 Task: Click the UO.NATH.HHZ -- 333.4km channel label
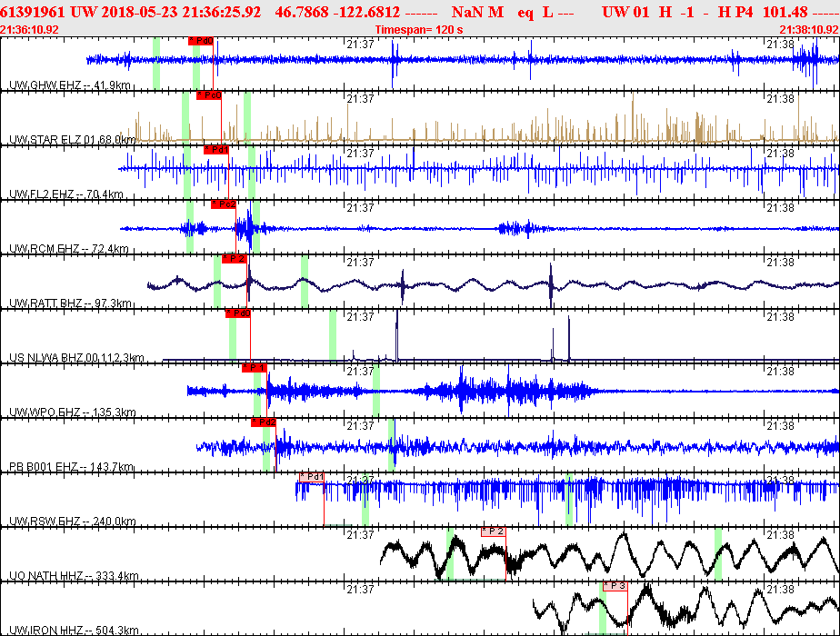coord(74,576)
